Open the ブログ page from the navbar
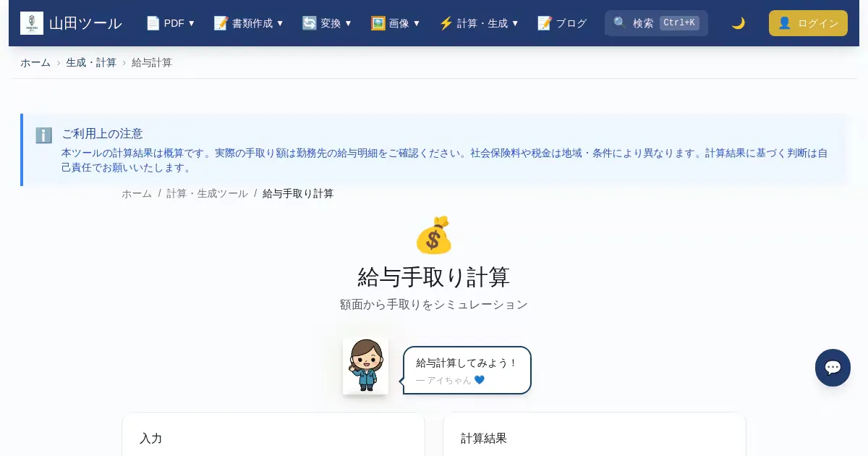Screen dimensions: 868x456 click(x=562, y=23)
